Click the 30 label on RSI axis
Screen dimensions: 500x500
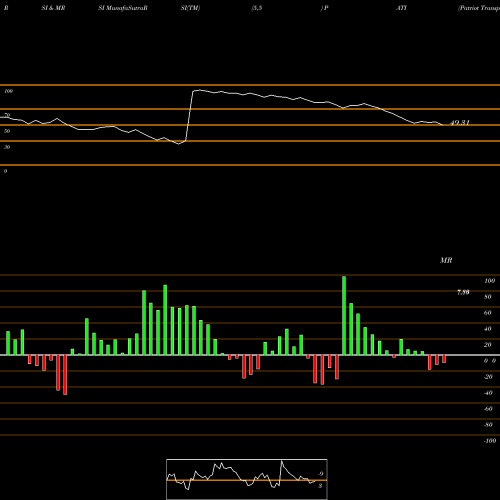pos(7,147)
